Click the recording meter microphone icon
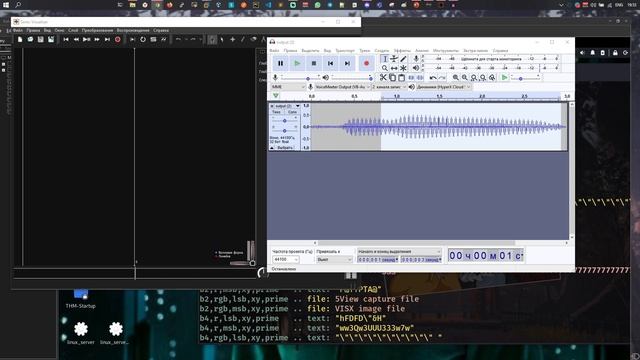Image resolution: width=640 pixels, height=360 pixels. point(416,59)
